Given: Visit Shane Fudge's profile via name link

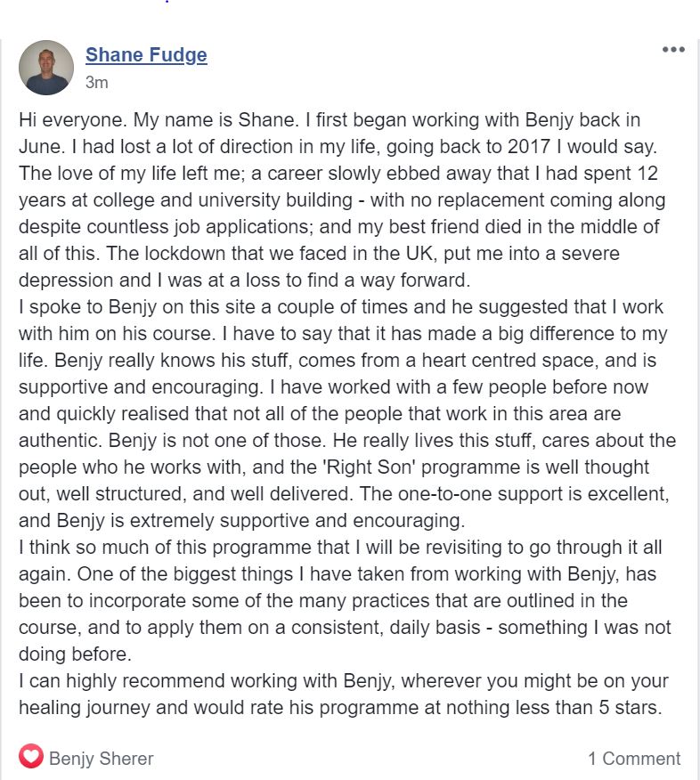Looking at the screenshot, I should click(x=146, y=54).
